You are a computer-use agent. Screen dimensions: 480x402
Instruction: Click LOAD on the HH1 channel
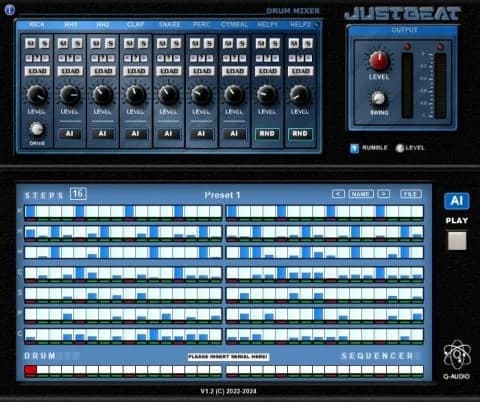click(70, 71)
